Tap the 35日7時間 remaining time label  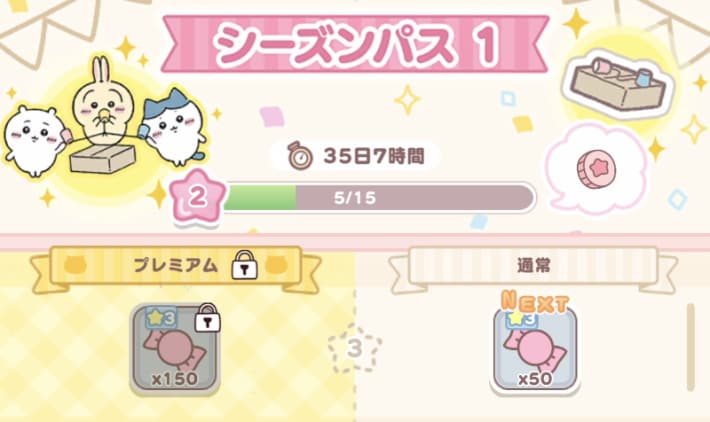pos(374,156)
